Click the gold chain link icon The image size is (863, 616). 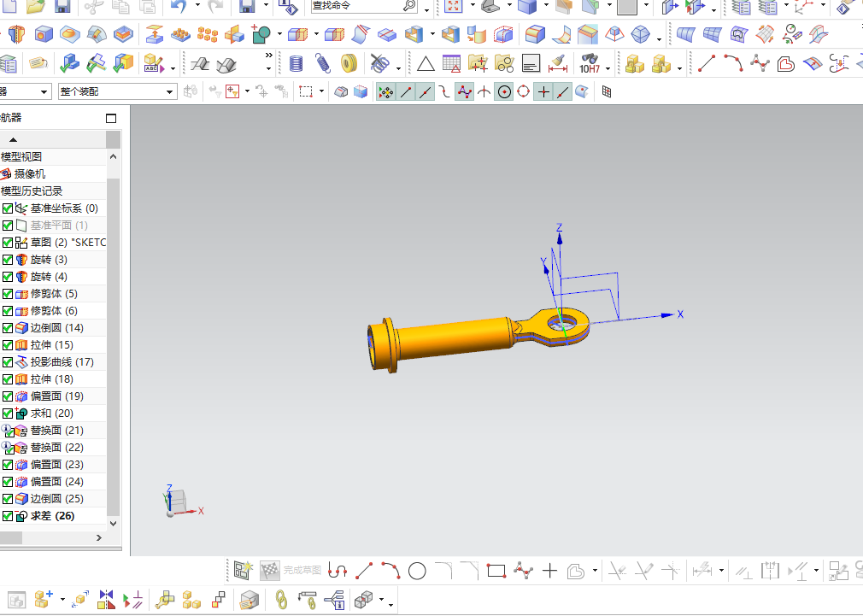[281, 600]
